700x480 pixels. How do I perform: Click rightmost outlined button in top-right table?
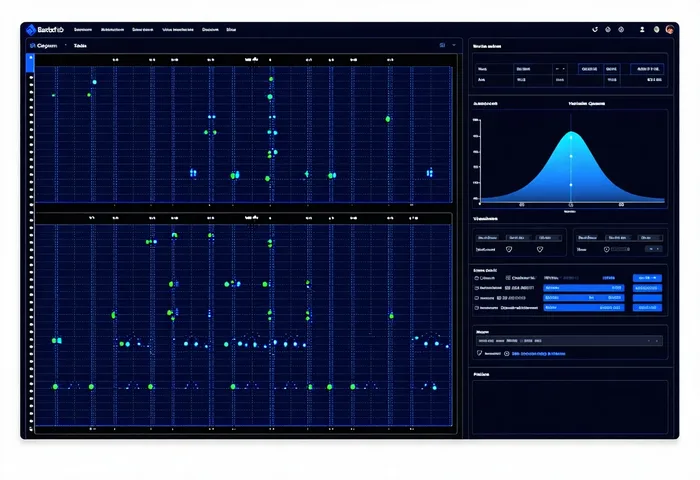[x=647, y=69]
